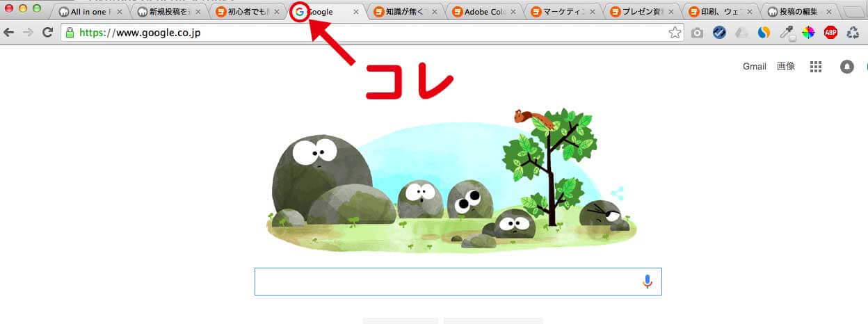Click the share icon on the doodle
This screenshot has width=868, height=324.
[x=618, y=193]
